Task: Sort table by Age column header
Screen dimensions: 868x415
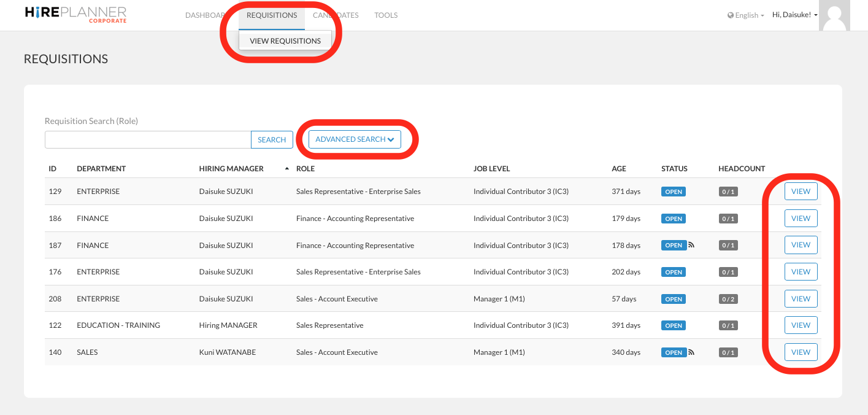Action: (618, 169)
